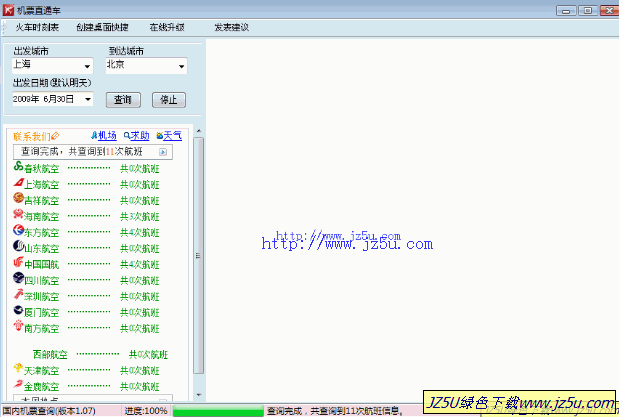
Task: Click the China Eastern (东方航空) logo icon
Action: 18,230
